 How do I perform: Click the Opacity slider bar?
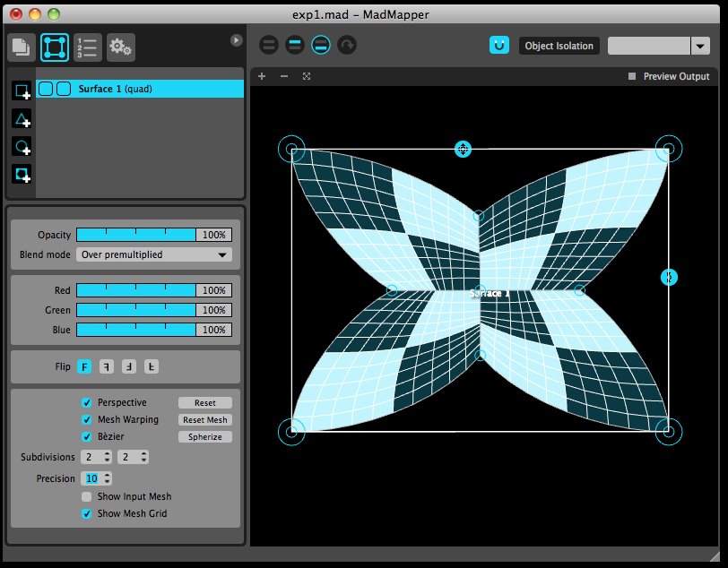[135, 235]
